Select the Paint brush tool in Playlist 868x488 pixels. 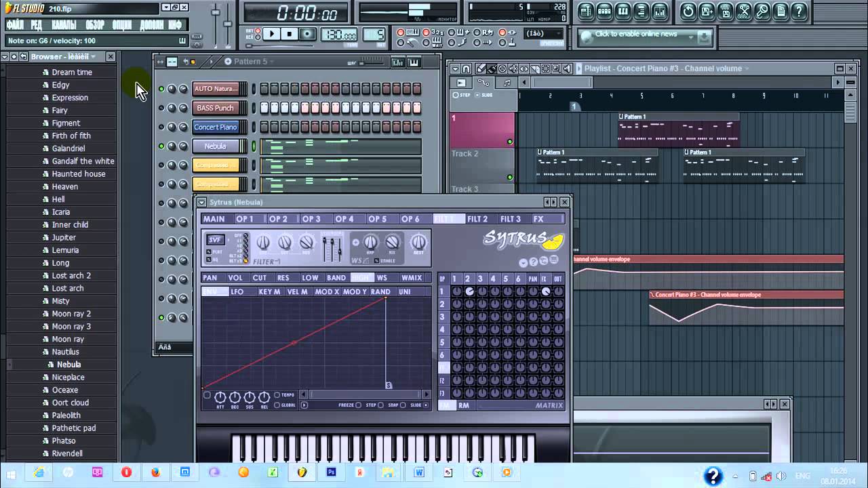pyautogui.click(x=492, y=68)
